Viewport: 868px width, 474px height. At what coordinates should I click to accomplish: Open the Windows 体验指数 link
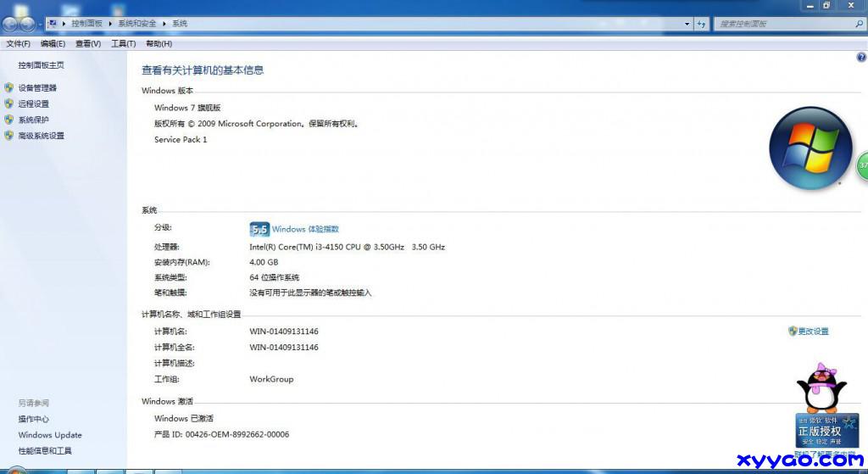coord(305,229)
